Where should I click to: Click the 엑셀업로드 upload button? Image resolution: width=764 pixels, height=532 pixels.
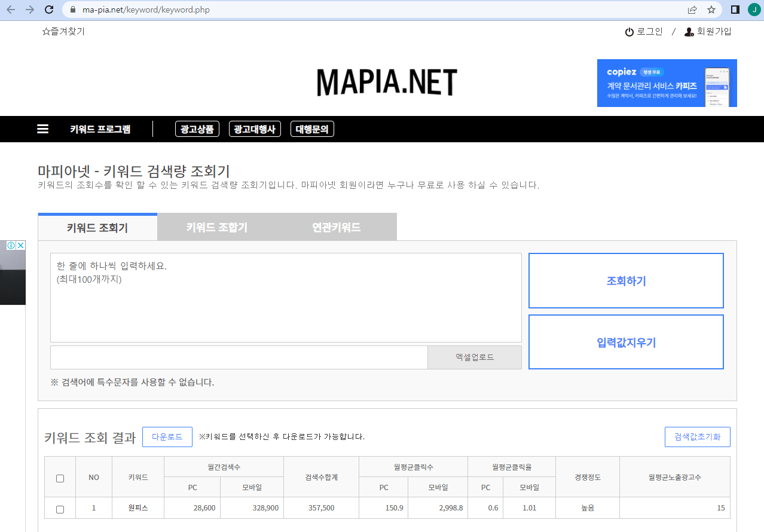click(x=474, y=357)
